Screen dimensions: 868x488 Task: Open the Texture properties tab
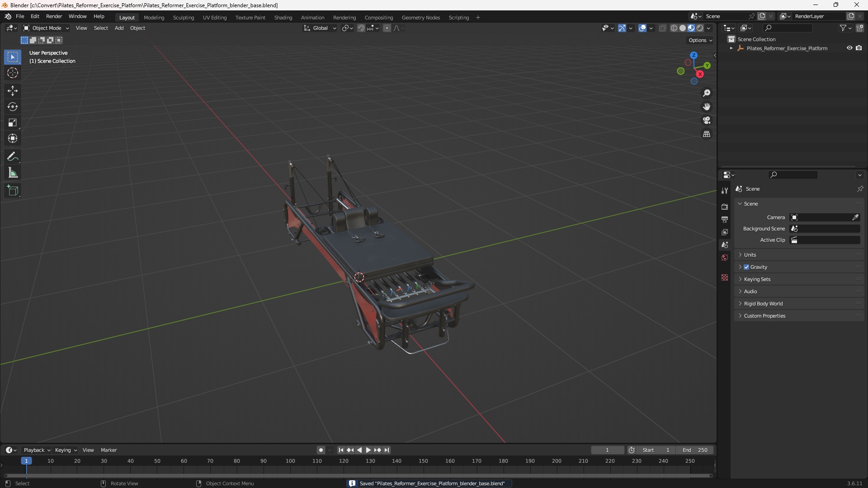725,277
